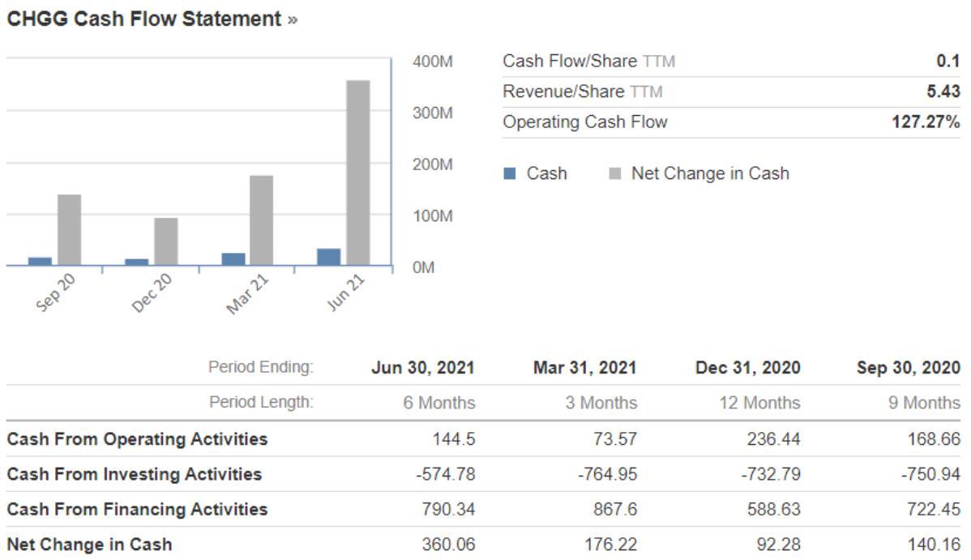The width and height of the screenshot is (971, 560).
Task: Click the Cash From Operating Activities row label
Action: [138, 439]
